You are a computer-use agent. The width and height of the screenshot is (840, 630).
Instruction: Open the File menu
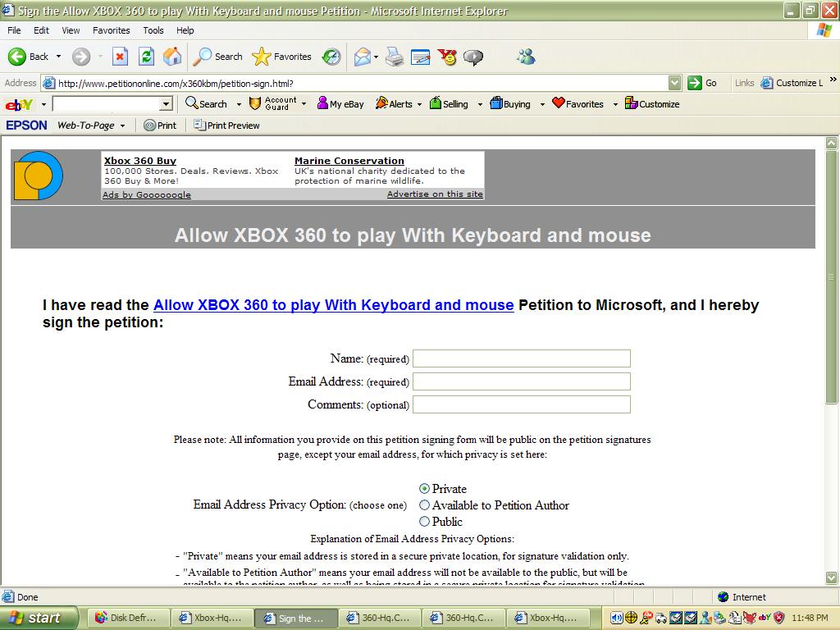(x=14, y=30)
